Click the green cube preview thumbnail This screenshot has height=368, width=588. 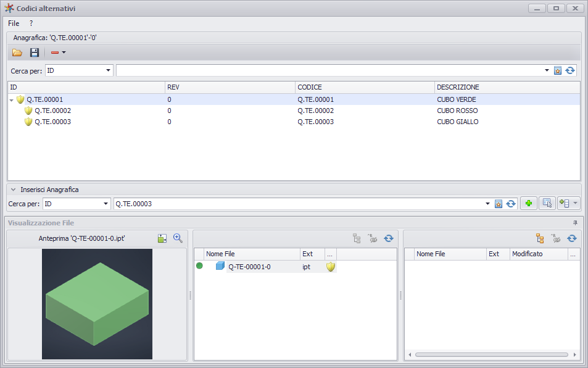pos(97,304)
